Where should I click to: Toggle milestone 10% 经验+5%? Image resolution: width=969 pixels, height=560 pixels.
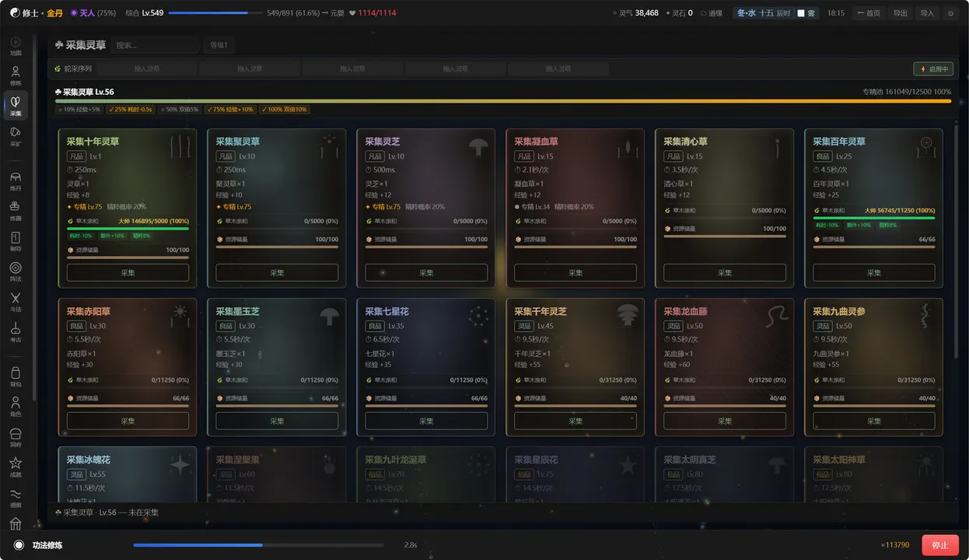[x=79, y=110]
